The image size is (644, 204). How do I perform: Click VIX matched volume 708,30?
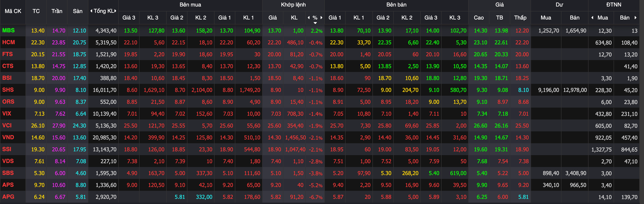point(295,114)
